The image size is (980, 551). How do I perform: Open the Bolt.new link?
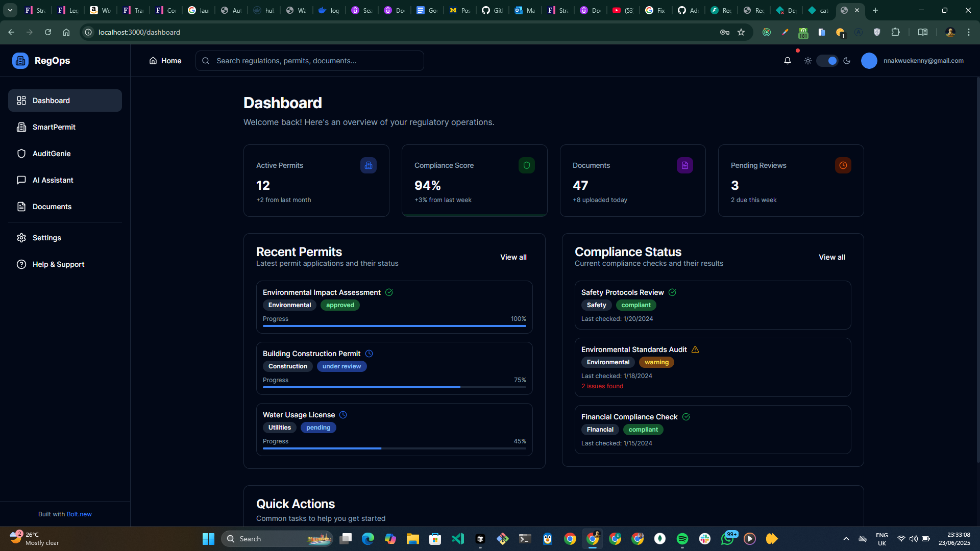pyautogui.click(x=79, y=514)
